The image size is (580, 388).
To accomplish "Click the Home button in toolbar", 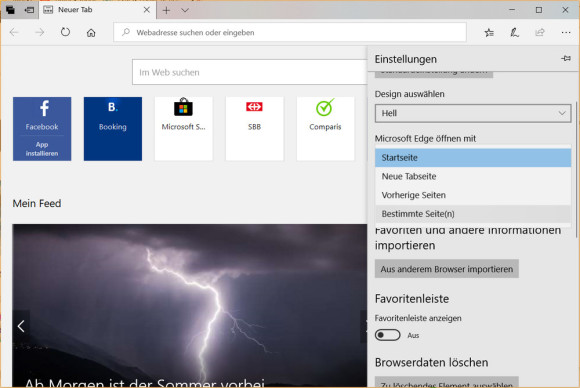I will [91, 33].
